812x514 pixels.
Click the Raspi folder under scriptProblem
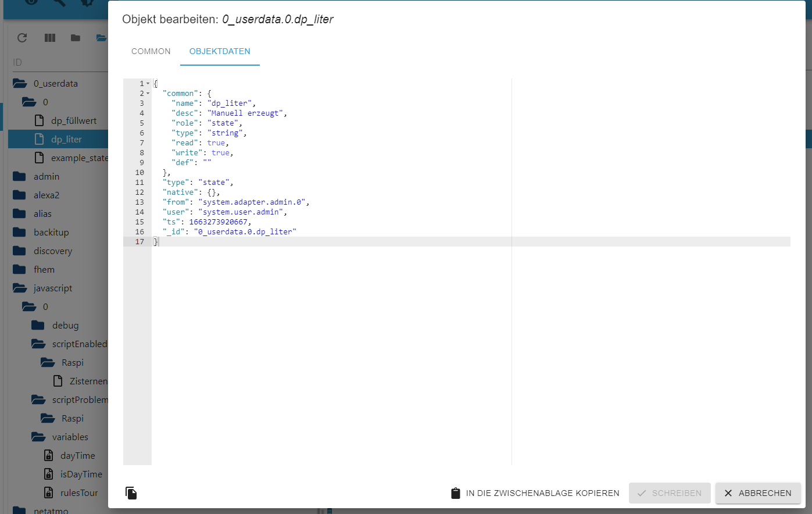(73, 419)
